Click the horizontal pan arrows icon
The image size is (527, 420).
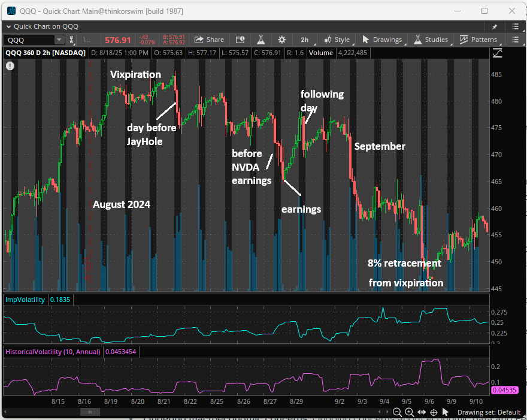[422, 412]
